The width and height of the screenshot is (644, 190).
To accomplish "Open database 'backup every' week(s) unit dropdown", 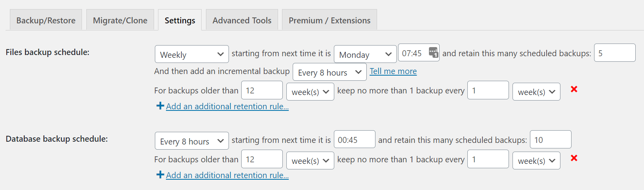I will point(536,160).
